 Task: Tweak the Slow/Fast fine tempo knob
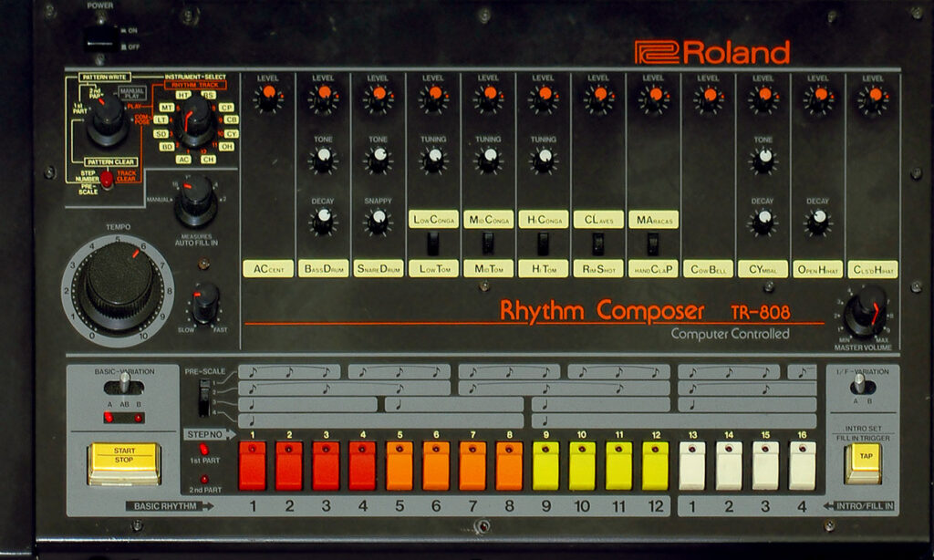tap(205, 303)
